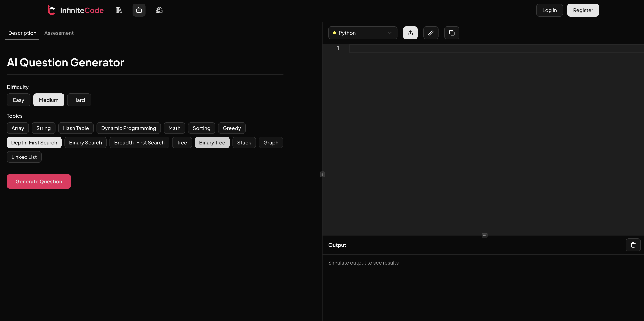This screenshot has width=644, height=321.
Task: Copy code with the copy icon
Action: click(x=451, y=33)
